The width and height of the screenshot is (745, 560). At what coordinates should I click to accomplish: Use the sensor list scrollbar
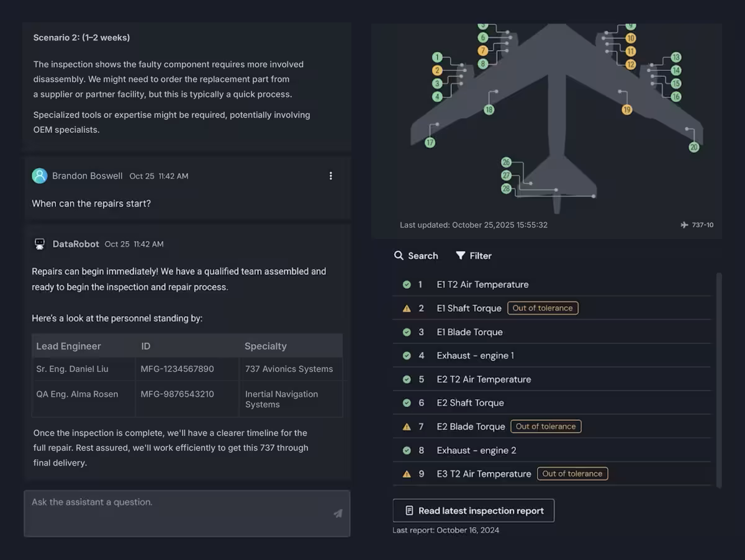pyautogui.click(x=720, y=380)
